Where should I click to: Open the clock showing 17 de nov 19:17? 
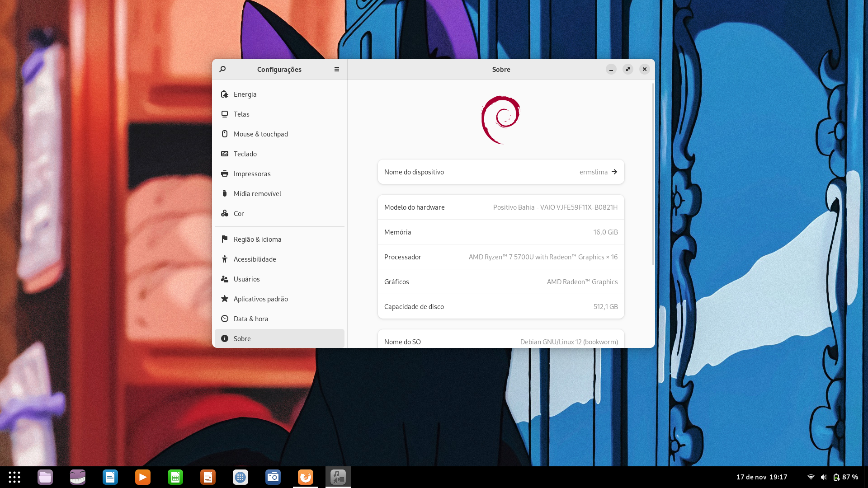pos(762,477)
